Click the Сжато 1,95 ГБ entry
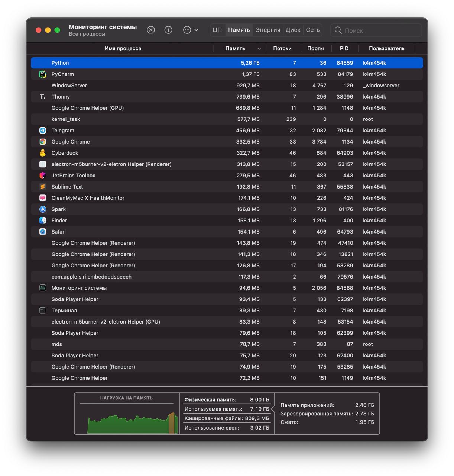Image resolution: width=454 pixels, height=476 pixels. (x=327, y=422)
